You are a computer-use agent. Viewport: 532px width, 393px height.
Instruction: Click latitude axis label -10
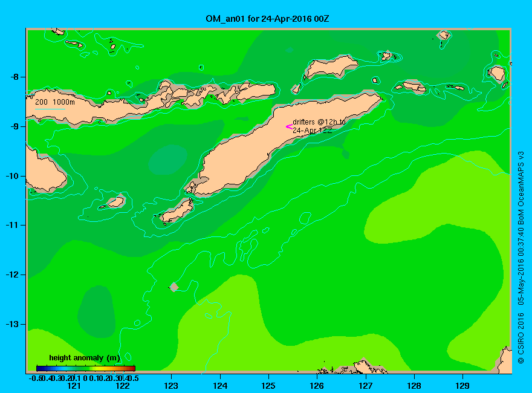pyautogui.click(x=12, y=176)
